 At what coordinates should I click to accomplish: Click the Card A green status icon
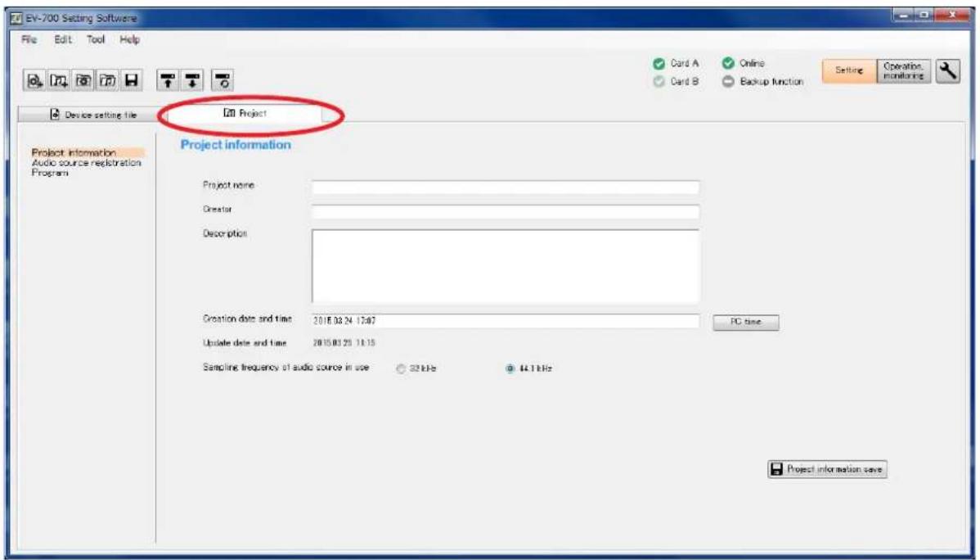[x=659, y=64]
